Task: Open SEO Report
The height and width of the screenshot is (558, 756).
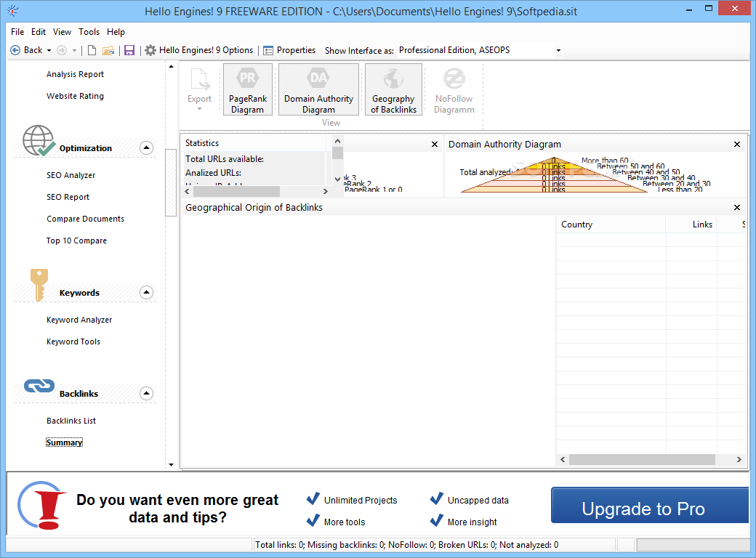Action: 68,197
